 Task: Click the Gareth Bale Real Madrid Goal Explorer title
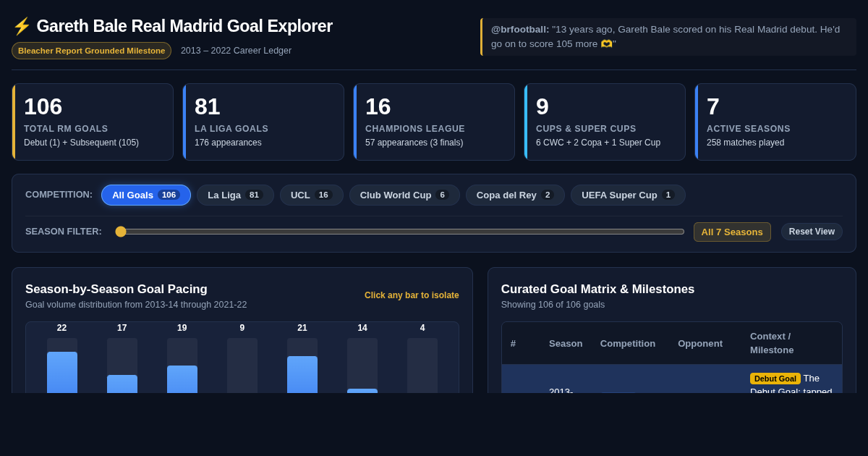coord(184,26)
